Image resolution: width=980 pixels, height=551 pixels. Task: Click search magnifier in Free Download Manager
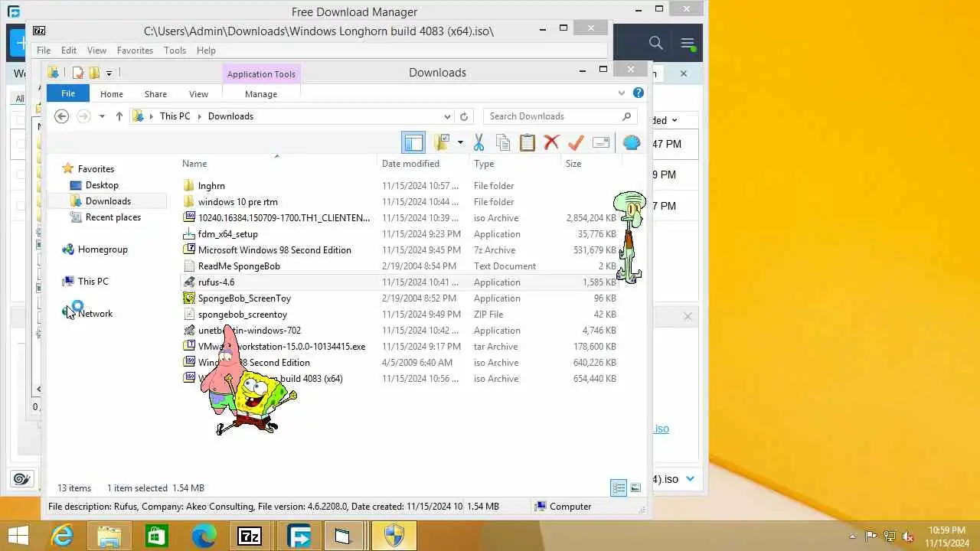tap(656, 43)
